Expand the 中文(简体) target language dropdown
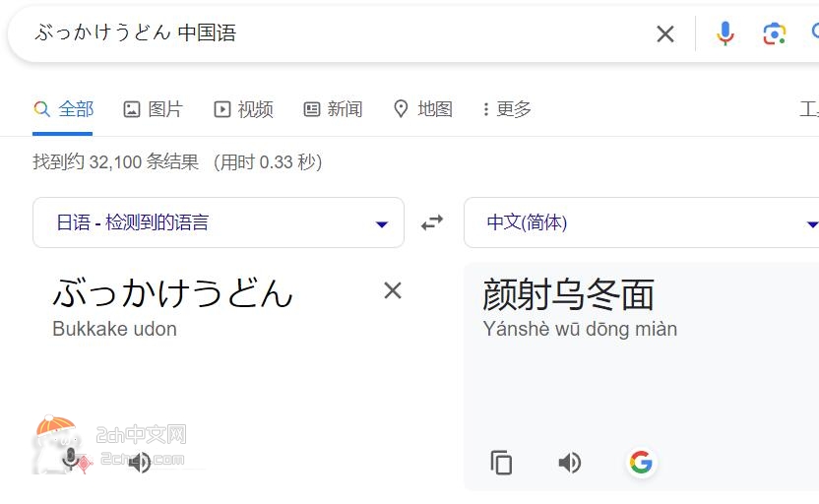This screenshot has height=504, width=819. coord(642,222)
